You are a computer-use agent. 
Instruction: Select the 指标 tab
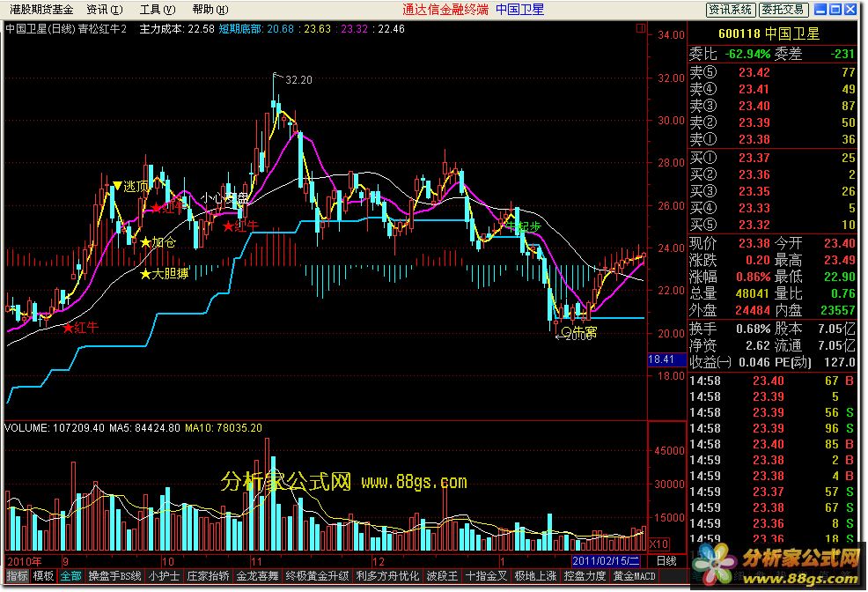tap(17, 576)
